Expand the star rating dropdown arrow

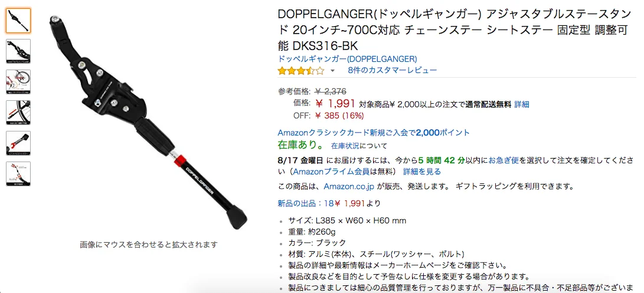click(x=333, y=71)
